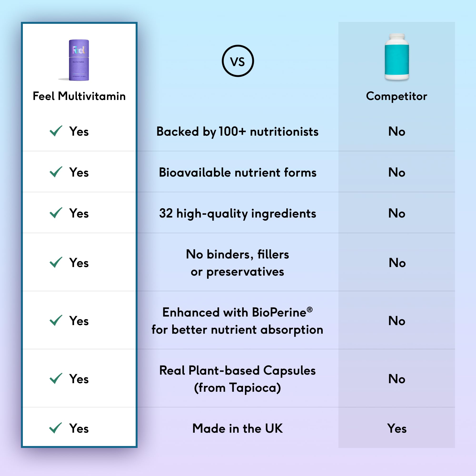Click the Competitor's 'Yes' for Made in UK
Image resolution: width=476 pixels, height=476 pixels.
397,428
